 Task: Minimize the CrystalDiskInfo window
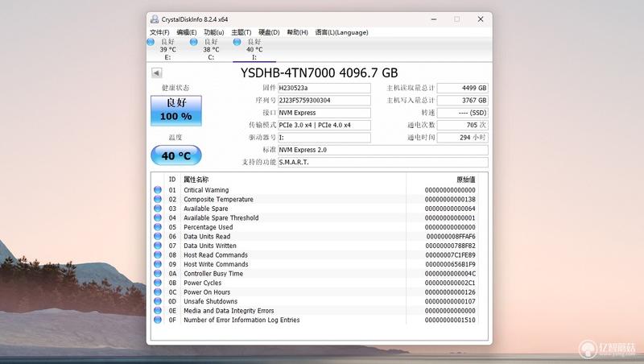pyautogui.click(x=434, y=19)
